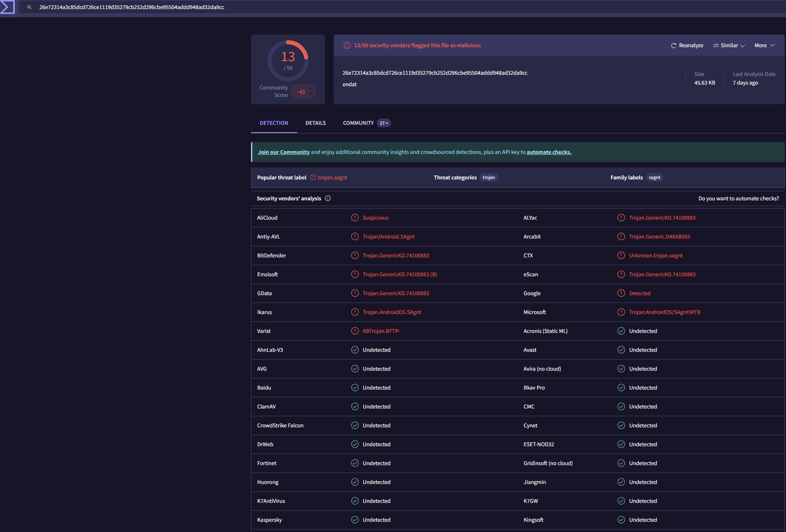This screenshot has width=786, height=532.
Task: Select the file name endat
Action: pos(350,85)
